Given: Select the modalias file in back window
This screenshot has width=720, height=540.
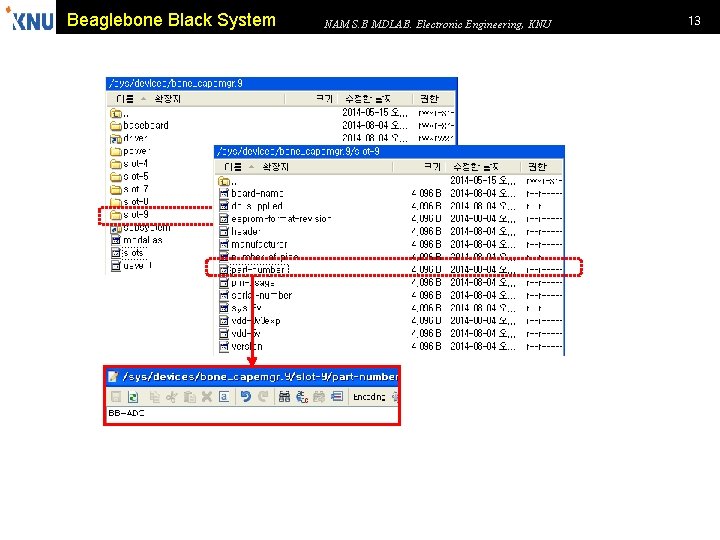Looking at the screenshot, I should (137, 240).
